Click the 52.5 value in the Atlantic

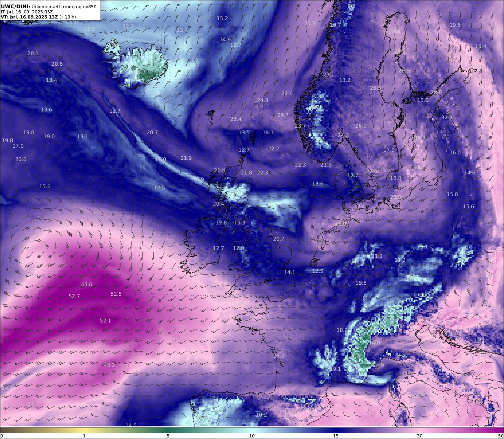click(116, 294)
